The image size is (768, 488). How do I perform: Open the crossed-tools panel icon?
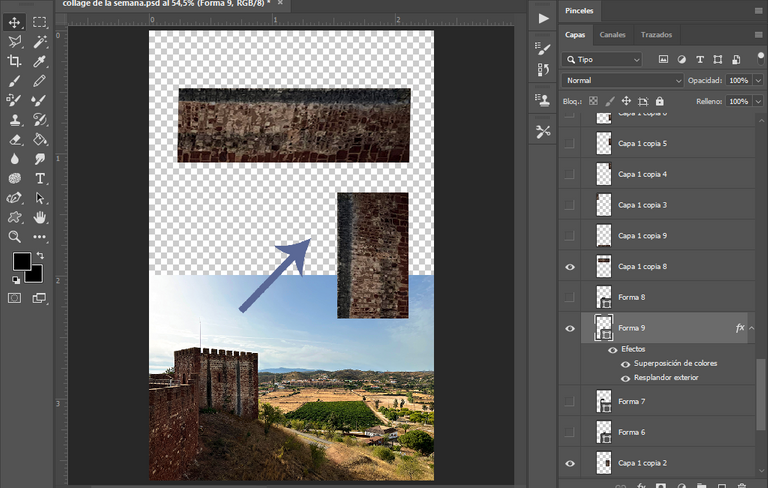pos(543,131)
